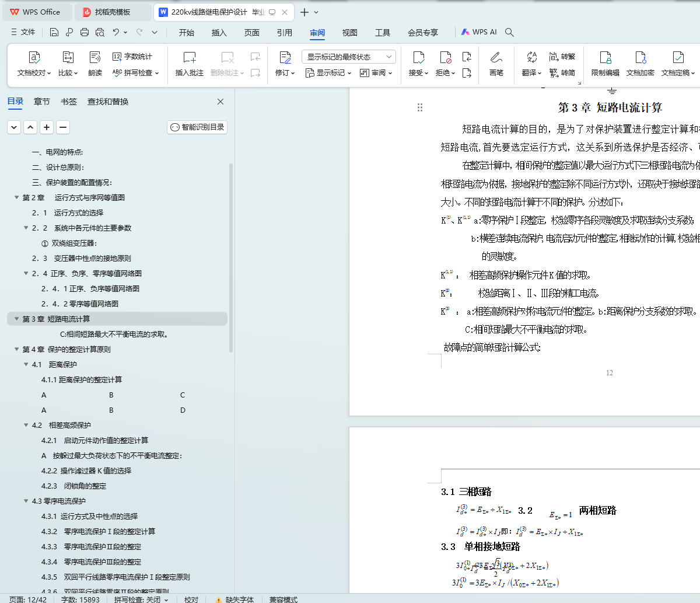Image resolution: width=700 pixels, height=603 pixels.
Task: Convert text with 转简 button
Action: click(562, 73)
